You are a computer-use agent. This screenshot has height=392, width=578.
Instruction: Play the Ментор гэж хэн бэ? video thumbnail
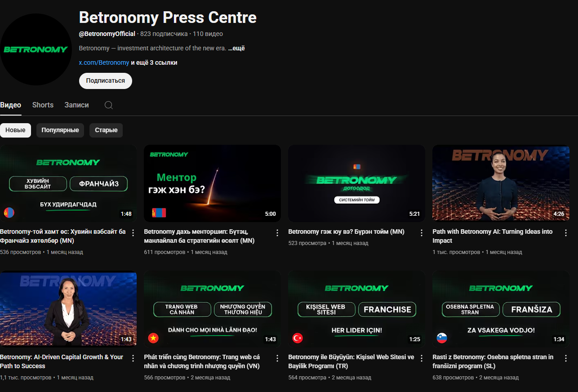pos(212,183)
